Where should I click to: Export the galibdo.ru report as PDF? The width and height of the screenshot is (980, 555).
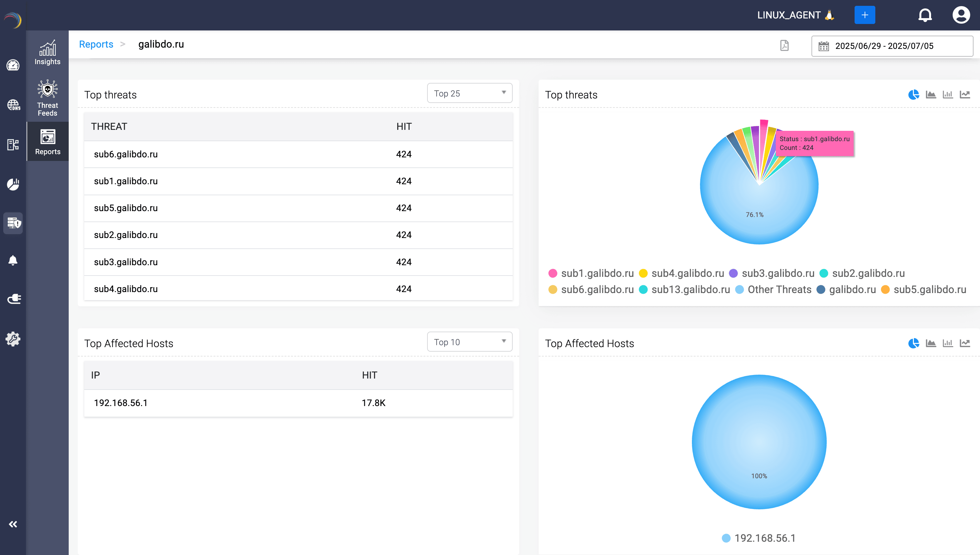[785, 45]
